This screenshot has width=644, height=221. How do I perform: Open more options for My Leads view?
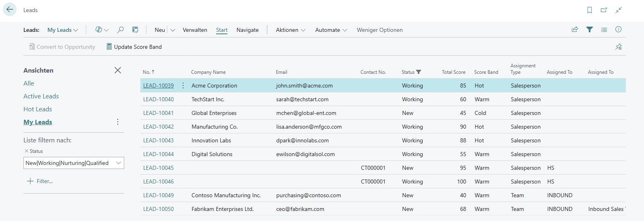click(118, 122)
